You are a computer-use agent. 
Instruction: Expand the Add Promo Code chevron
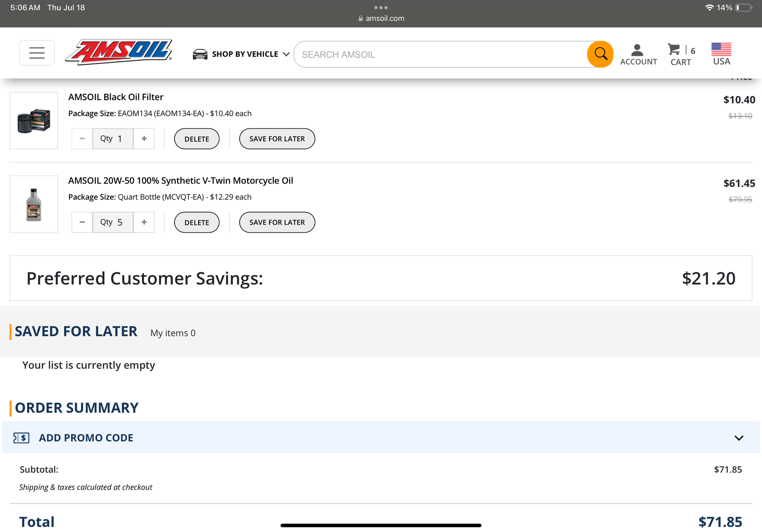(x=739, y=438)
